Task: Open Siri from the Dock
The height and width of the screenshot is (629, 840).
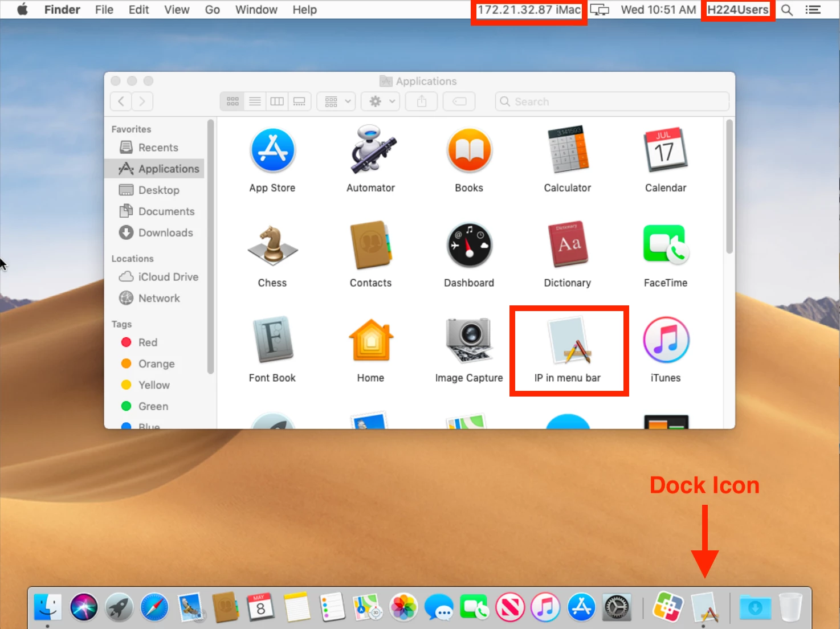Action: click(x=84, y=607)
